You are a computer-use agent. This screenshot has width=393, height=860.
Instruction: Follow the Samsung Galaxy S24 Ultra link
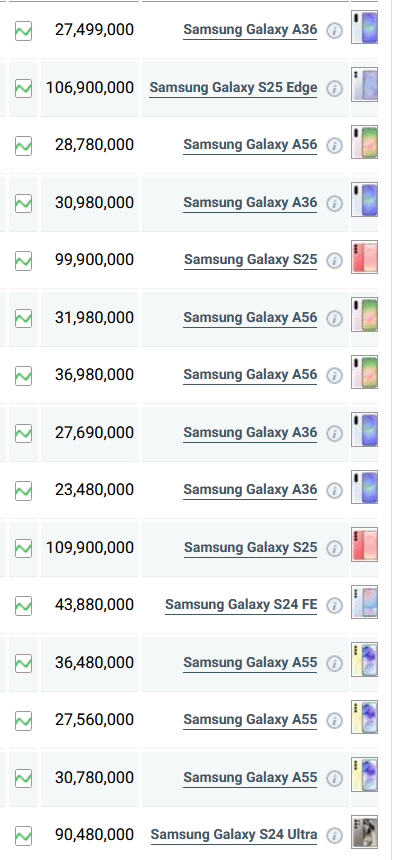coord(234,835)
